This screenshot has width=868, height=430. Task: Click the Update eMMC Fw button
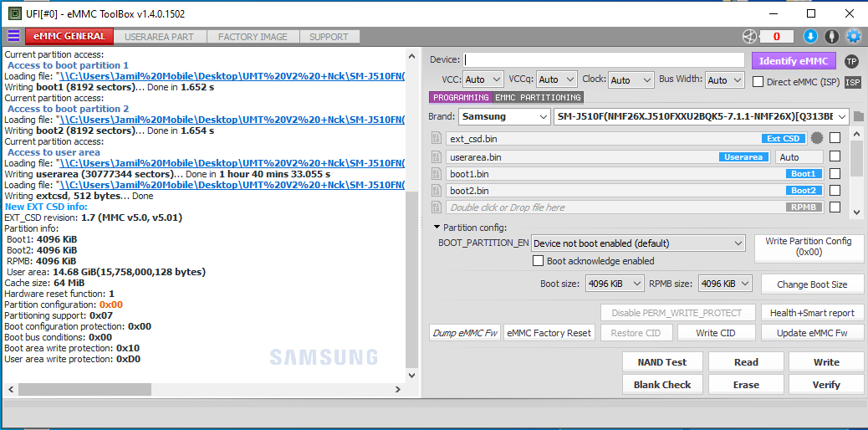(x=811, y=334)
